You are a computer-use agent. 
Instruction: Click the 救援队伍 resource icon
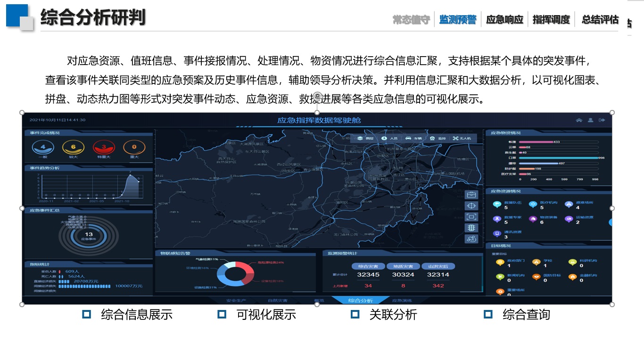click(497, 205)
